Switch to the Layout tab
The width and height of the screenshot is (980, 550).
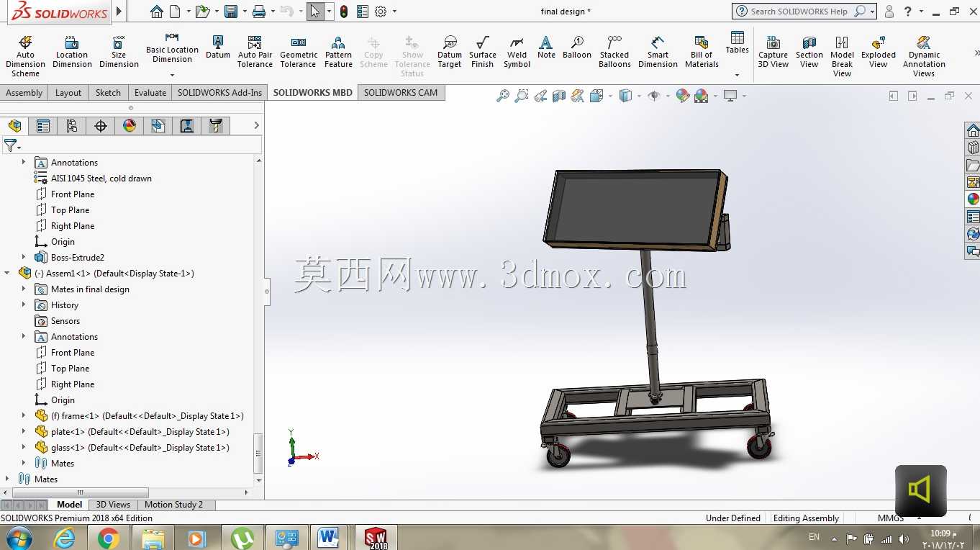tap(68, 93)
